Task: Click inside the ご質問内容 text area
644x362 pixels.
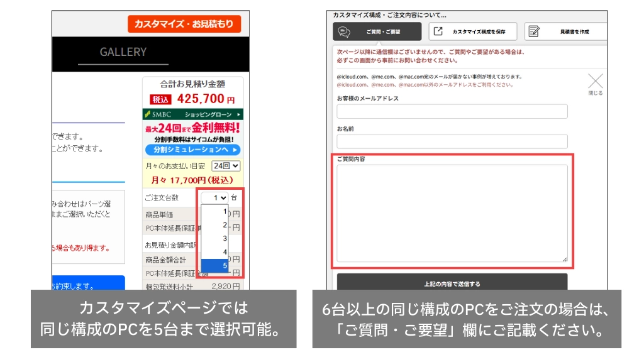Action: pyautogui.click(x=452, y=212)
